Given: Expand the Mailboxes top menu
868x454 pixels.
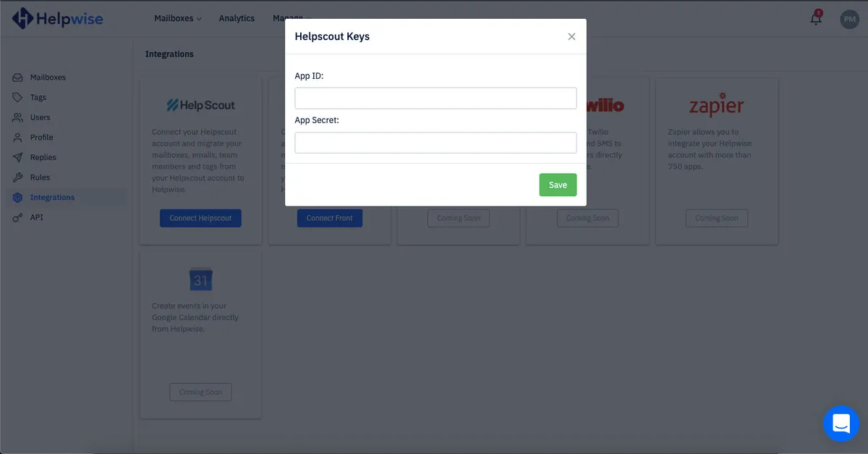Looking at the screenshot, I should (x=178, y=19).
